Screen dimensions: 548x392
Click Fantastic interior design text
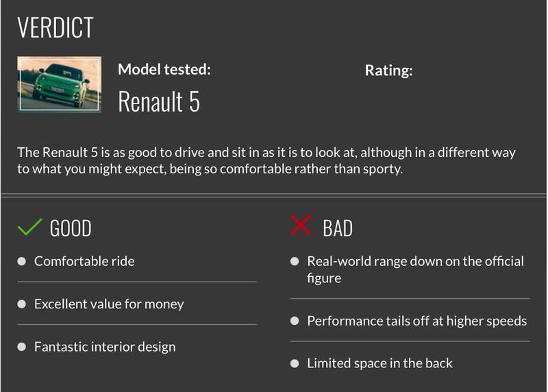pyautogui.click(x=105, y=347)
